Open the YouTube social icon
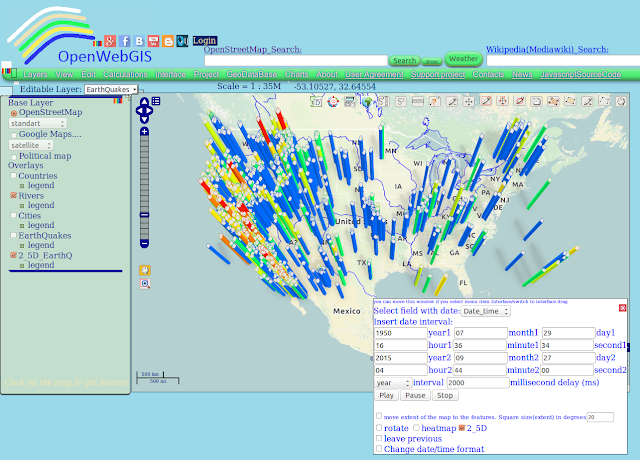 tap(153, 41)
